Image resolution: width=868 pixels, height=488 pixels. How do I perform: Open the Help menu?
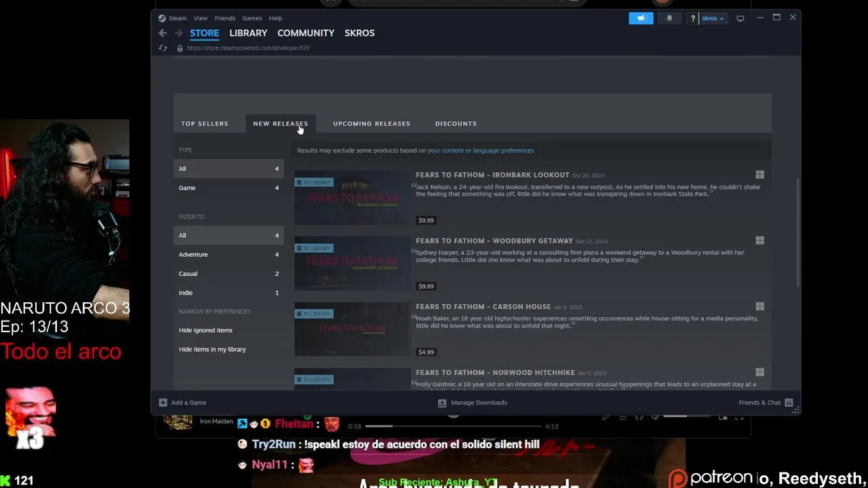coord(275,18)
